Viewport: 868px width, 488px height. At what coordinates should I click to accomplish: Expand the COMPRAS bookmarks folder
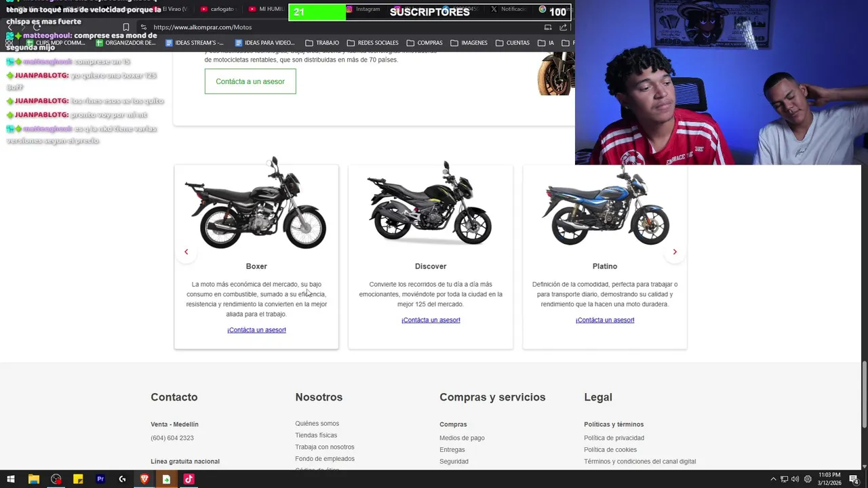coord(425,43)
